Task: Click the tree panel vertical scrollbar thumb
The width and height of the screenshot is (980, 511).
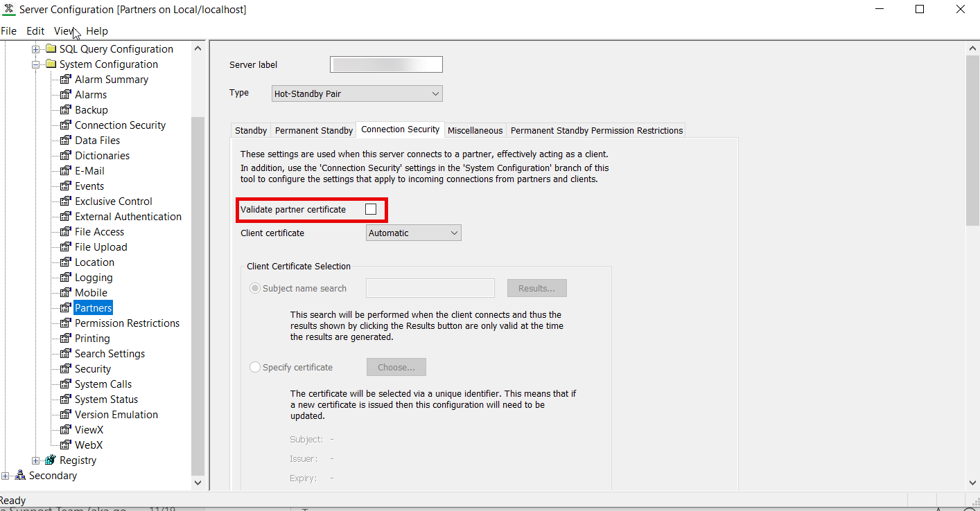Action: pos(198,296)
